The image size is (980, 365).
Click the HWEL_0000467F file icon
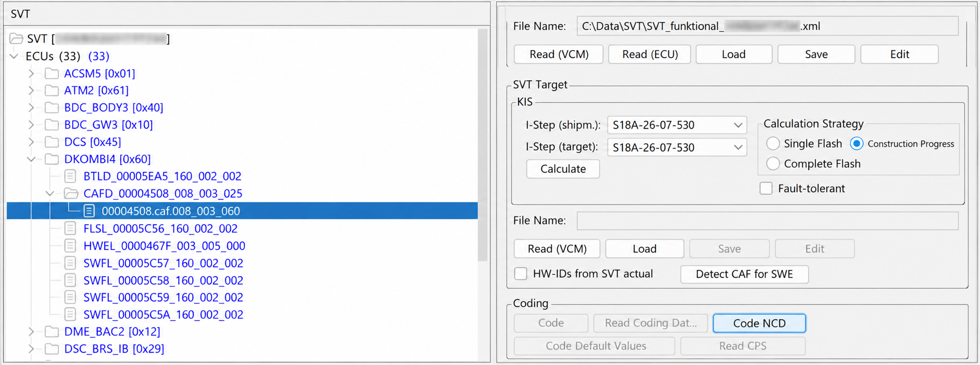point(70,246)
